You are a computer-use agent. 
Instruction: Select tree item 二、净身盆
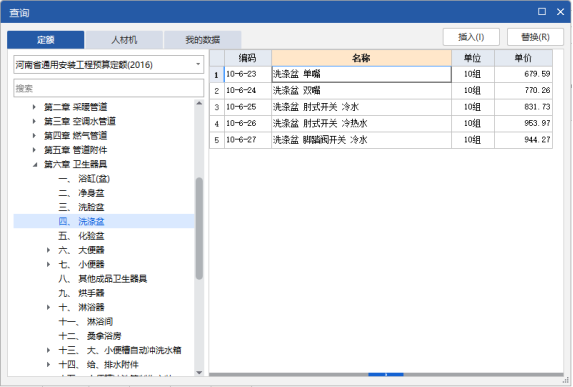[x=81, y=193]
